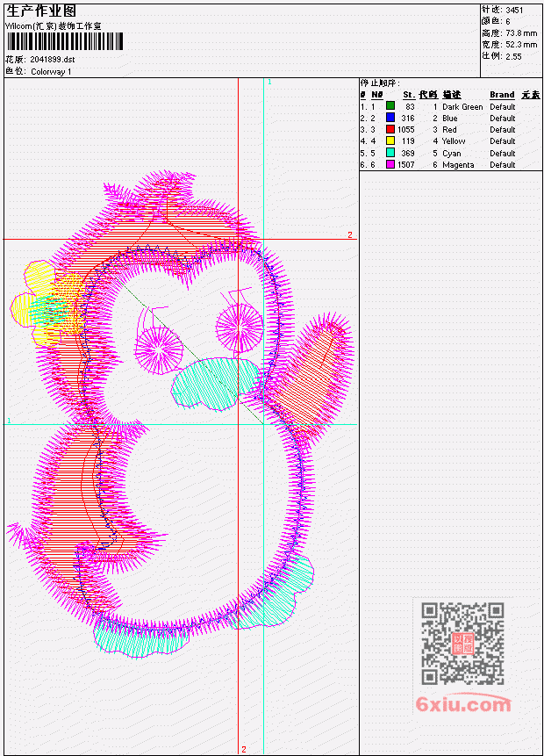The width and height of the screenshot is (544, 756).
Task: Select the Blue color swatch
Action: click(390, 118)
